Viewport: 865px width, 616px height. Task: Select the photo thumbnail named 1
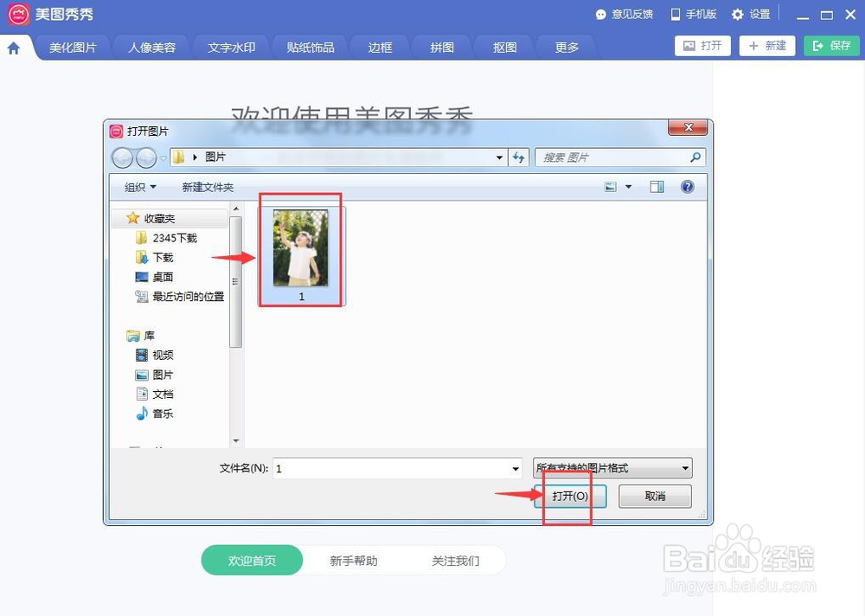(x=300, y=248)
